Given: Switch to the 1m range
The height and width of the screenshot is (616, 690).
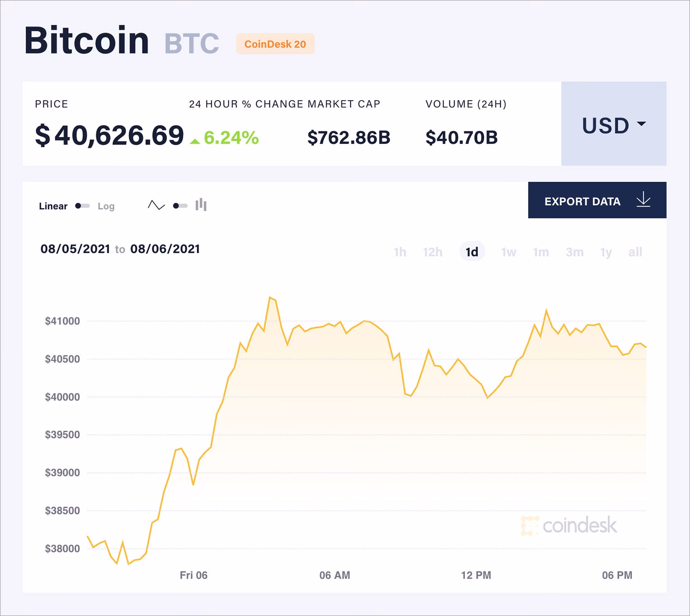Looking at the screenshot, I should [541, 252].
